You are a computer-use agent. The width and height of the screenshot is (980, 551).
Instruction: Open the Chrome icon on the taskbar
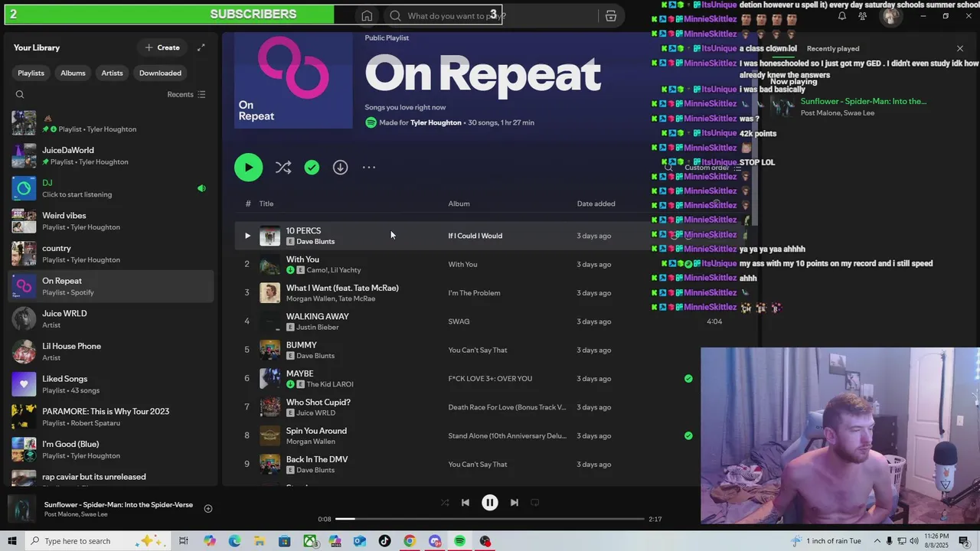(410, 541)
